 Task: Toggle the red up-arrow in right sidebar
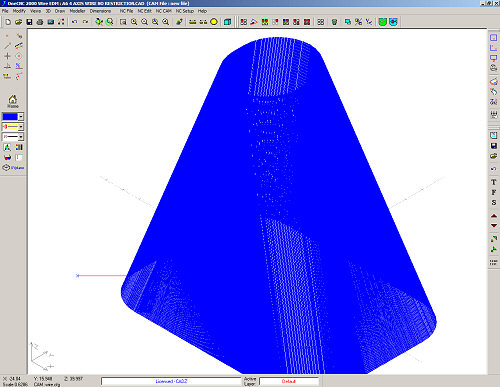[x=494, y=216]
